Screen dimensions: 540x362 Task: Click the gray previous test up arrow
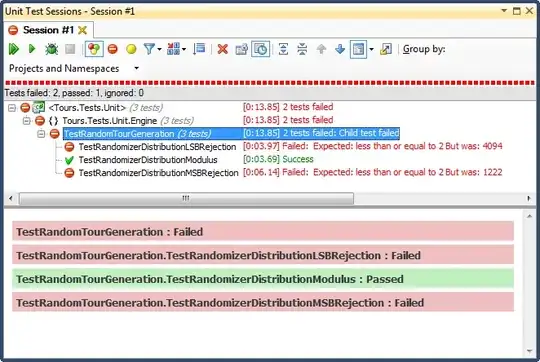(x=321, y=49)
